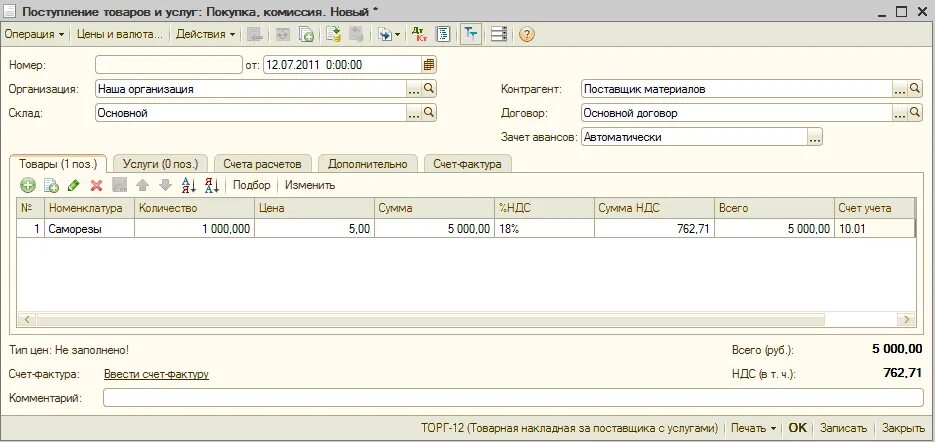
Task: Switch to the Товары (1 поз.) tab
Action: click(x=58, y=163)
